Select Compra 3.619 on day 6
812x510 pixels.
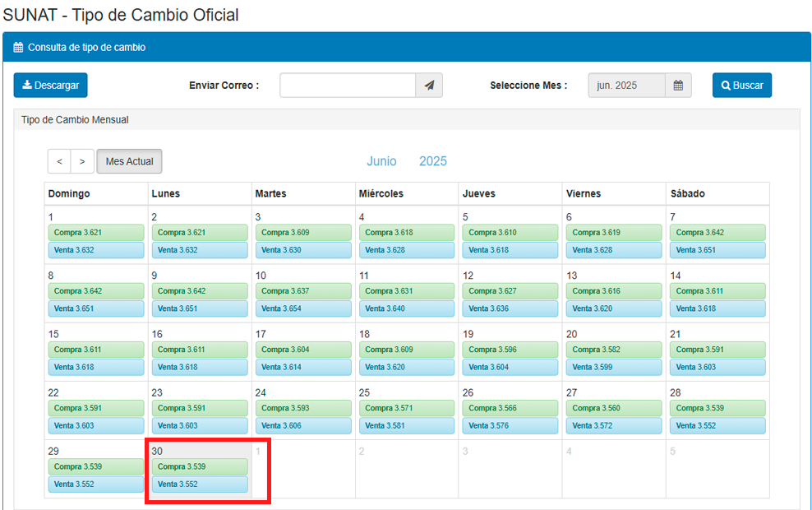614,232
